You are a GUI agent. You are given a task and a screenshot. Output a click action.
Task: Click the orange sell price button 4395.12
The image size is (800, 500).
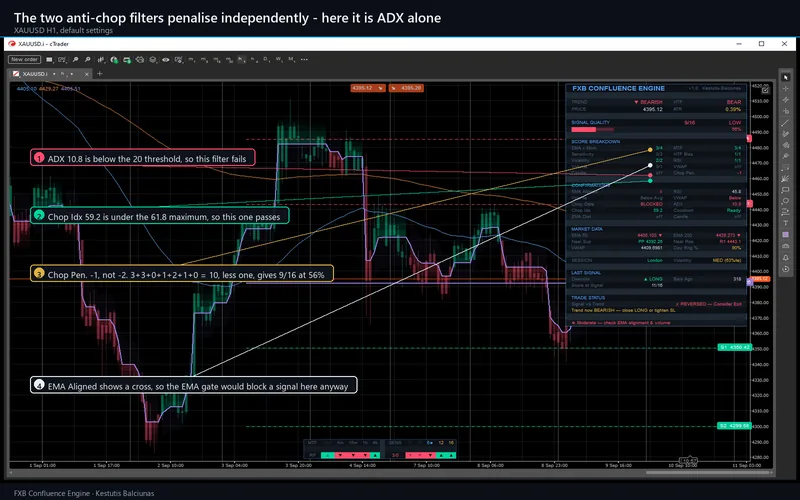(x=367, y=88)
